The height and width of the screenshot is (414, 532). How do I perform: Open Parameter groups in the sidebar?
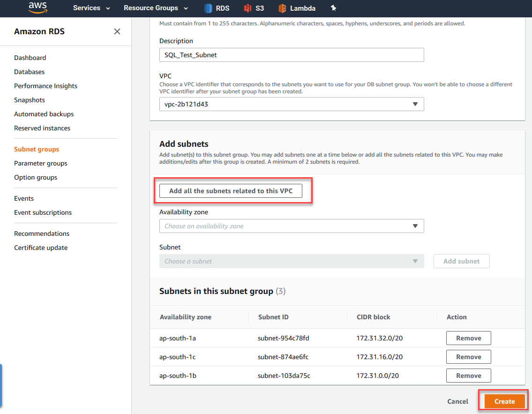[x=41, y=163]
